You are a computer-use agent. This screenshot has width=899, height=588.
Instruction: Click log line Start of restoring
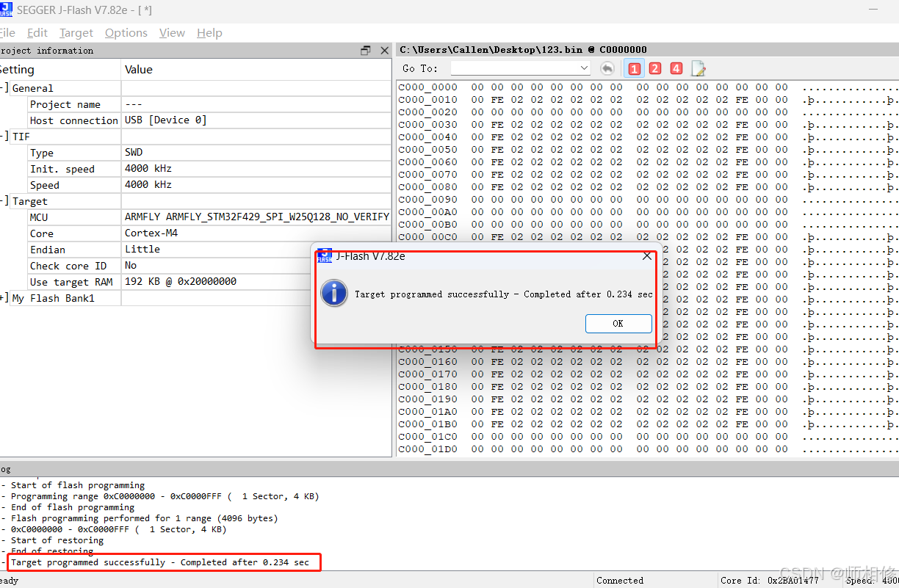point(57,540)
